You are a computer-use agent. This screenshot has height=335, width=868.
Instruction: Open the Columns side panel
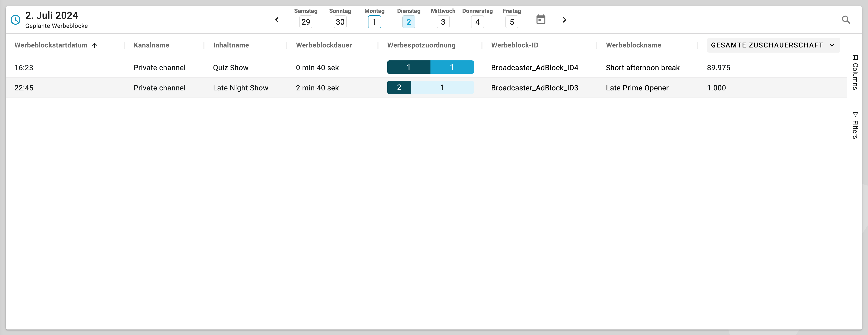pos(855,72)
